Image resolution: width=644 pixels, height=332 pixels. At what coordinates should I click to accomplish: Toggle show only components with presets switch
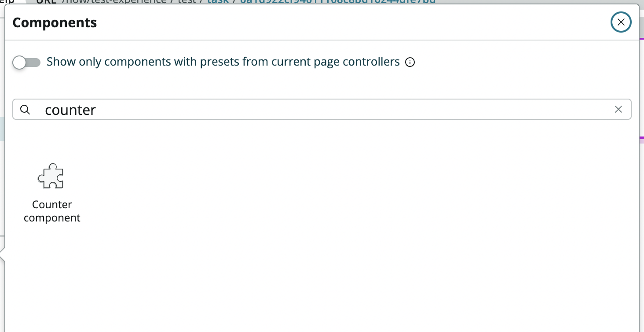click(26, 63)
